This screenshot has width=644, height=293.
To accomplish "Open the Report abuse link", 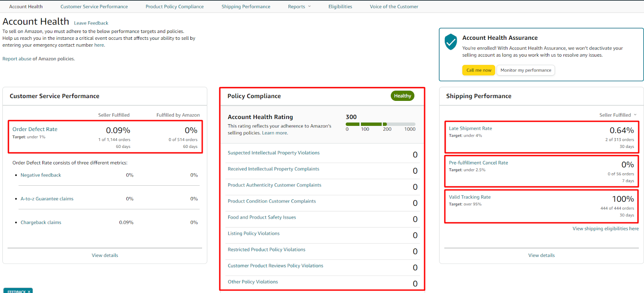I will [x=17, y=59].
